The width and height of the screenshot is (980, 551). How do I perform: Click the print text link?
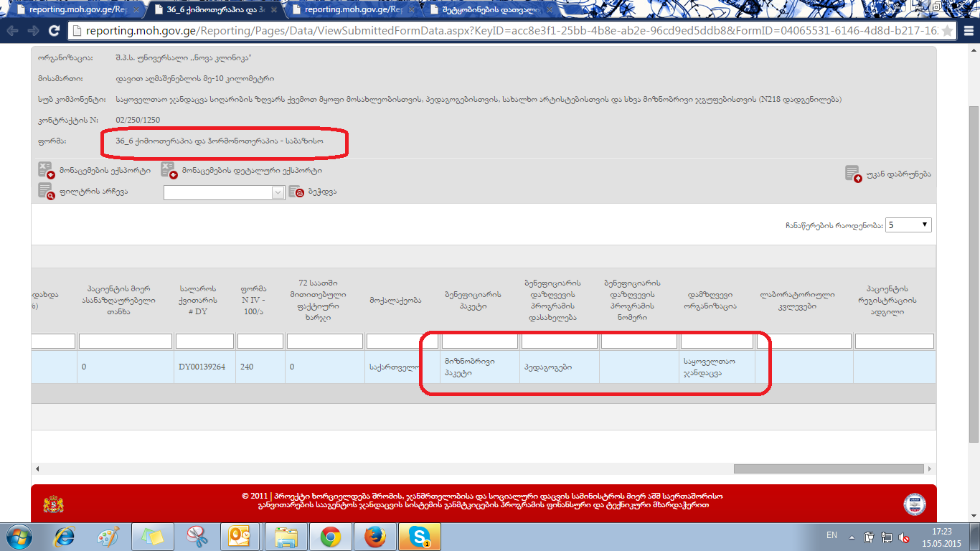(x=322, y=192)
